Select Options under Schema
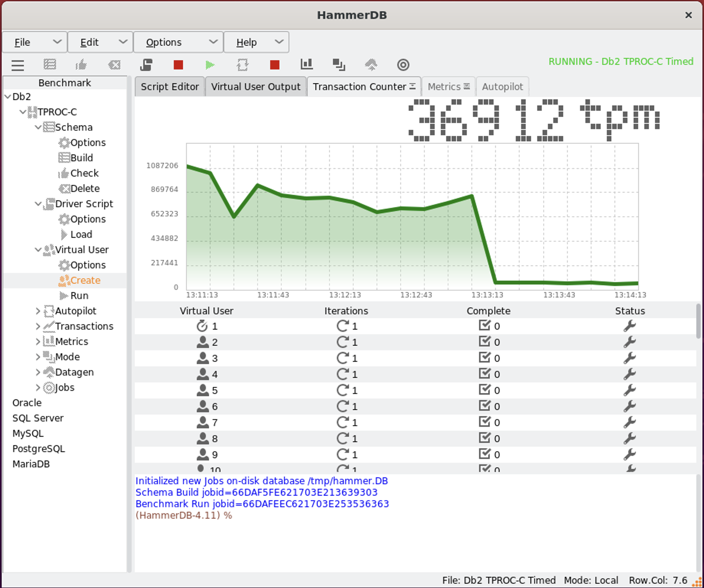This screenshot has height=588, width=704. click(88, 142)
